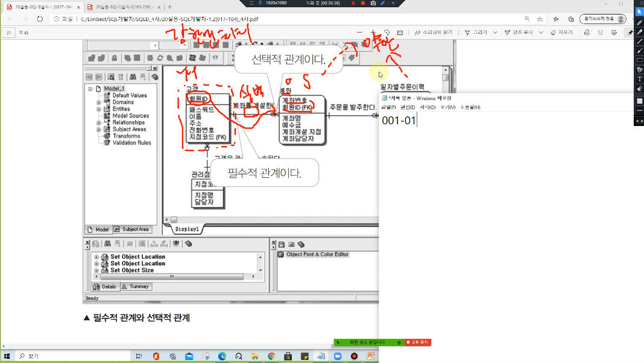
Task: Choose the rectangle shape tool
Action: 639,60
